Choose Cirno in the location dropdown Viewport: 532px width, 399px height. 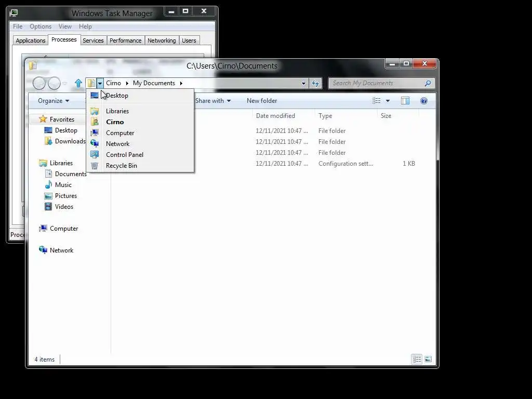pos(115,122)
